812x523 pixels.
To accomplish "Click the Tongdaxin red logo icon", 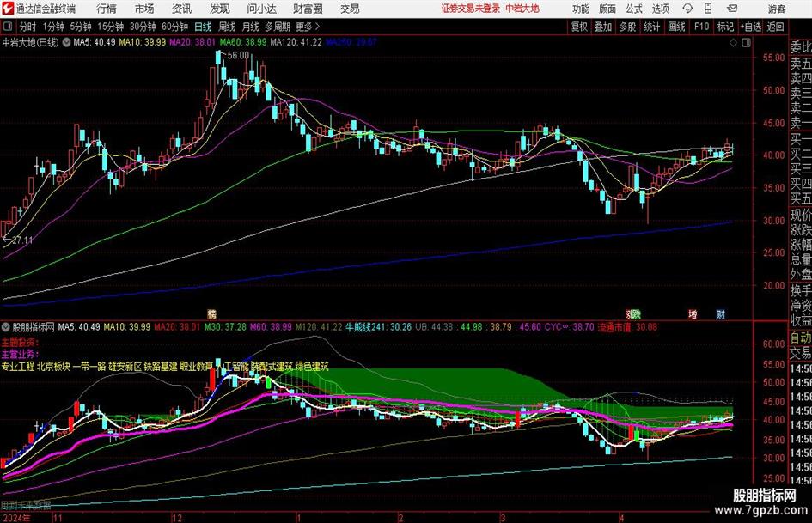I will (8, 9).
